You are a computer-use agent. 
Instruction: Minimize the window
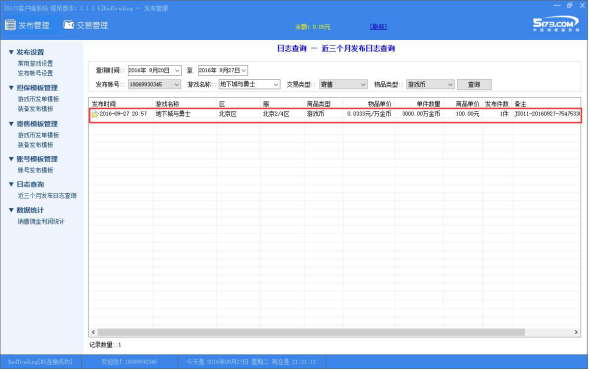[x=557, y=6]
